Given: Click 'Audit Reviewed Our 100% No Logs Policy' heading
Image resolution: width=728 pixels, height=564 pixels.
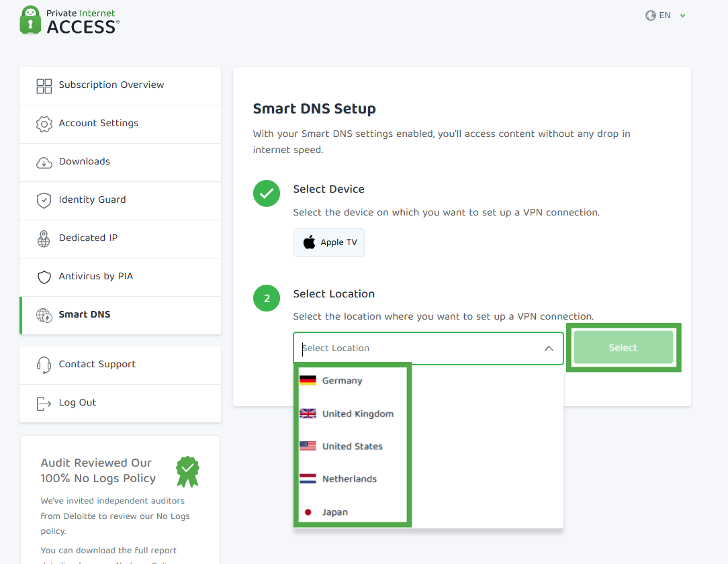Looking at the screenshot, I should click(x=98, y=470).
